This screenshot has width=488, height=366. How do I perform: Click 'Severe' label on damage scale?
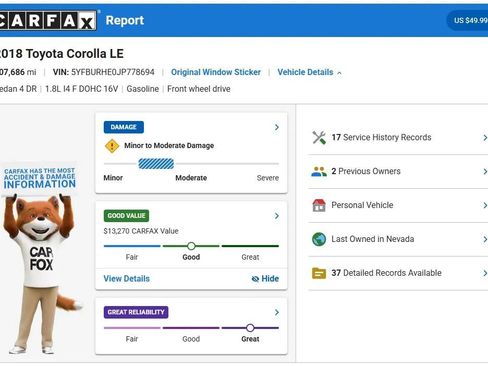(268, 178)
